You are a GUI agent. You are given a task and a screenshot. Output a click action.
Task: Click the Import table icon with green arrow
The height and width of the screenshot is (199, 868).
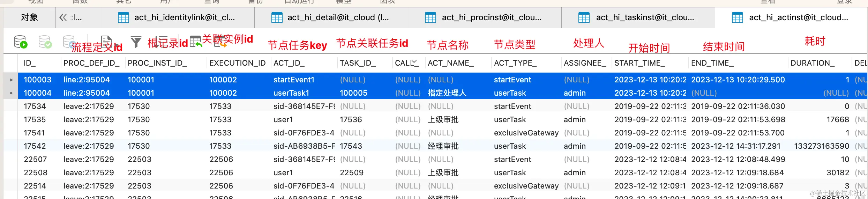coord(196,41)
